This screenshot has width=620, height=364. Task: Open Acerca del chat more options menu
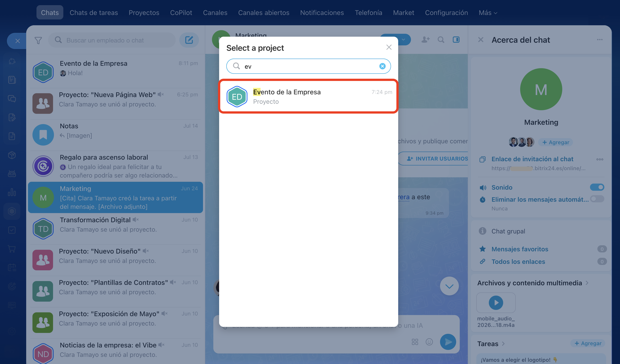pyautogui.click(x=600, y=40)
